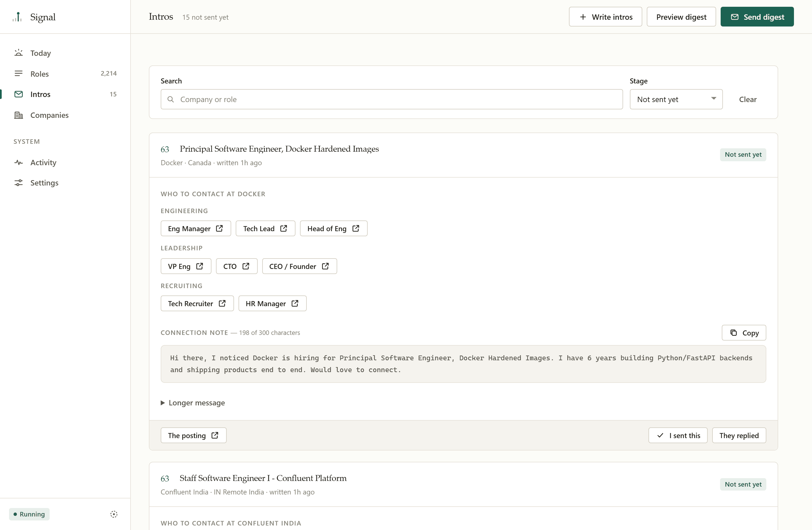Click external-link icon on Head of Eng
Viewport: 812px width, 530px height.
[356, 228]
